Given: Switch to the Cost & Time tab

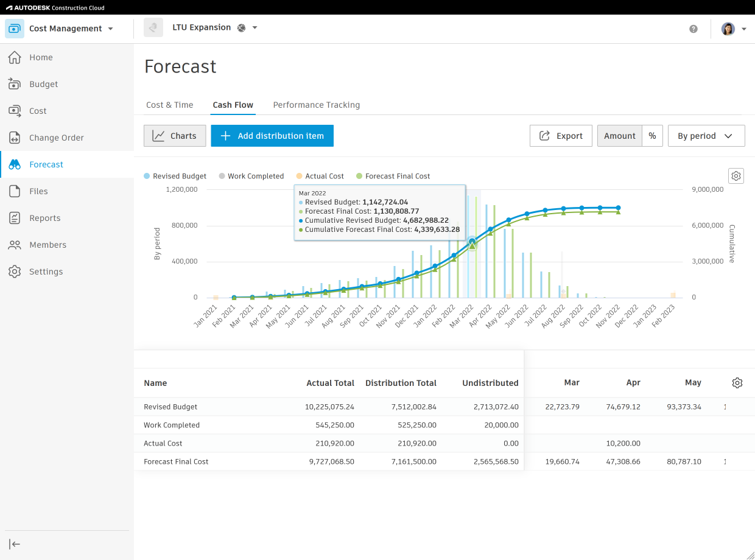Looking at the screenshot, I should pos(169,105).
